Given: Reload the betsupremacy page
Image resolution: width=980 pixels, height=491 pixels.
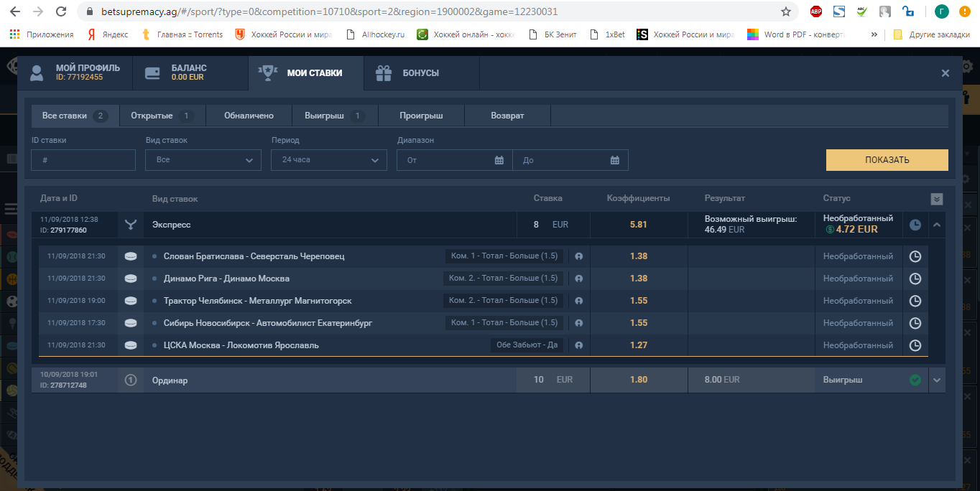Looking at the screenshot, I should click(62, 11).
